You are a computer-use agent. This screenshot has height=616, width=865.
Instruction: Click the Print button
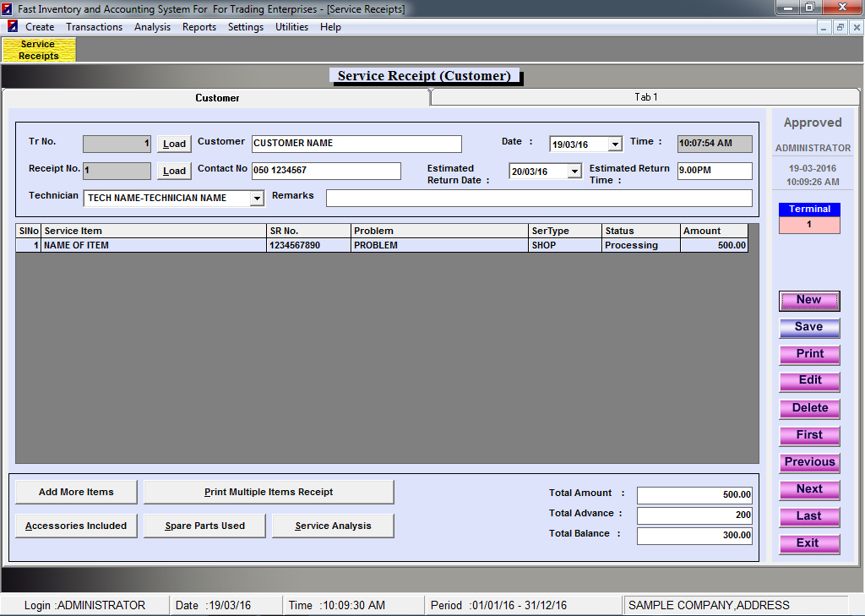pyautogui.click(x=809, y=354)
